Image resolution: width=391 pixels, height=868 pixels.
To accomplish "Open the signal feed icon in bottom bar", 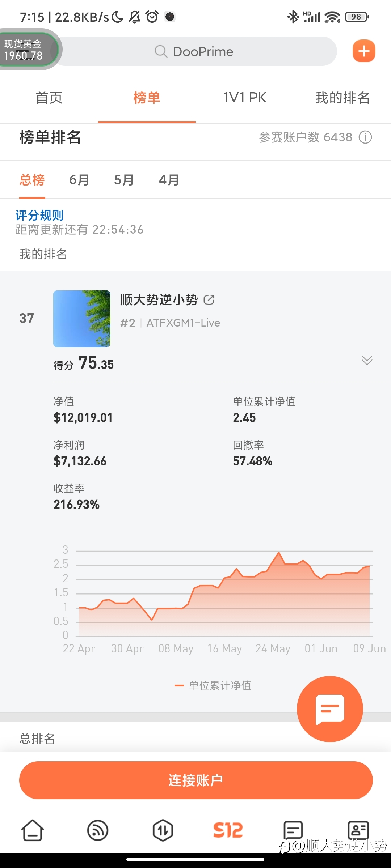I will pyautogui.click(x=98, y=830).
